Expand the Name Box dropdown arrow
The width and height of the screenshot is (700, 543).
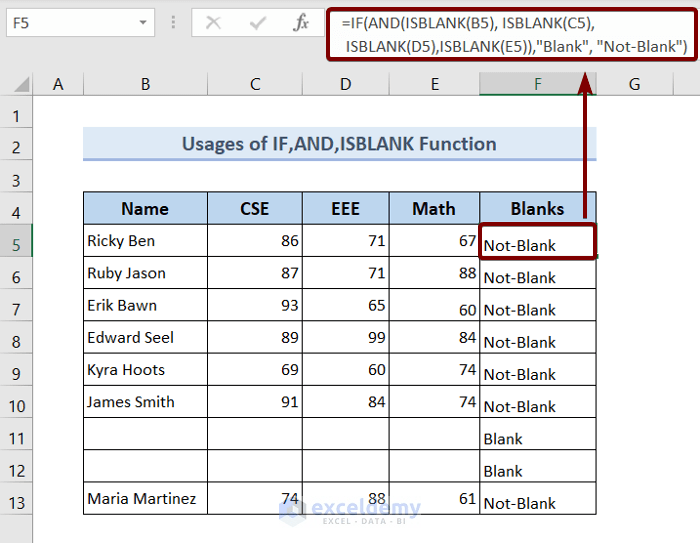pos(143,22)
